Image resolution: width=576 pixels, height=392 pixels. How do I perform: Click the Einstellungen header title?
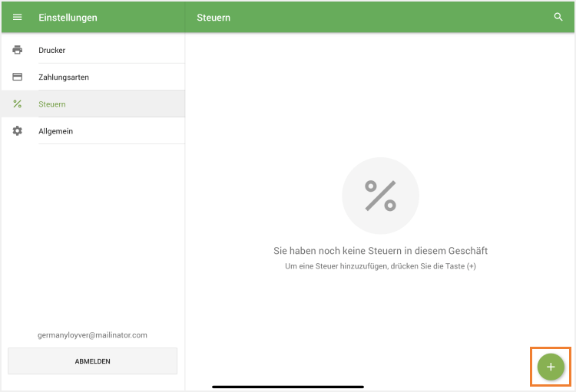point(68,17)
